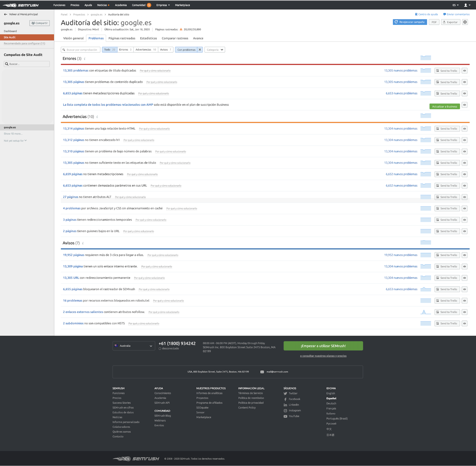476x466 pixels.
Task: Hide the duplicate title tags issue
Action: point(465,71)
